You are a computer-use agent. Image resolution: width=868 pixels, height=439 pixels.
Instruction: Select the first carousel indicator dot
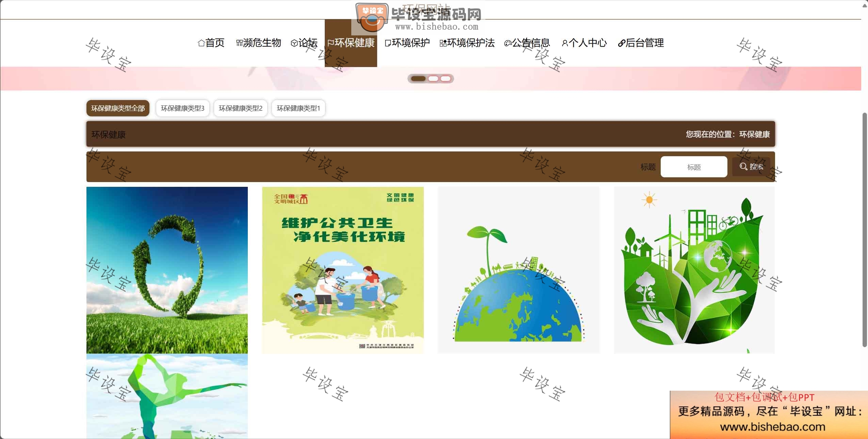click(418, 79)
